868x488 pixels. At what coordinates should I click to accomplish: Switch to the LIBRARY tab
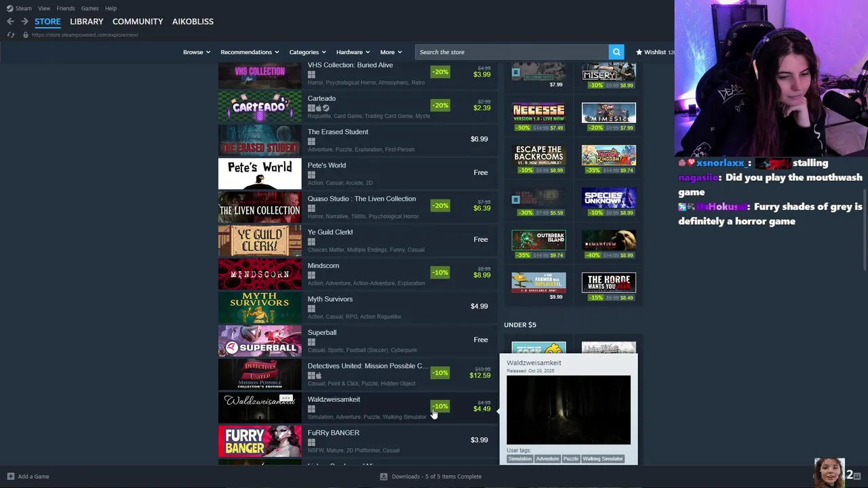click(87, 22)
